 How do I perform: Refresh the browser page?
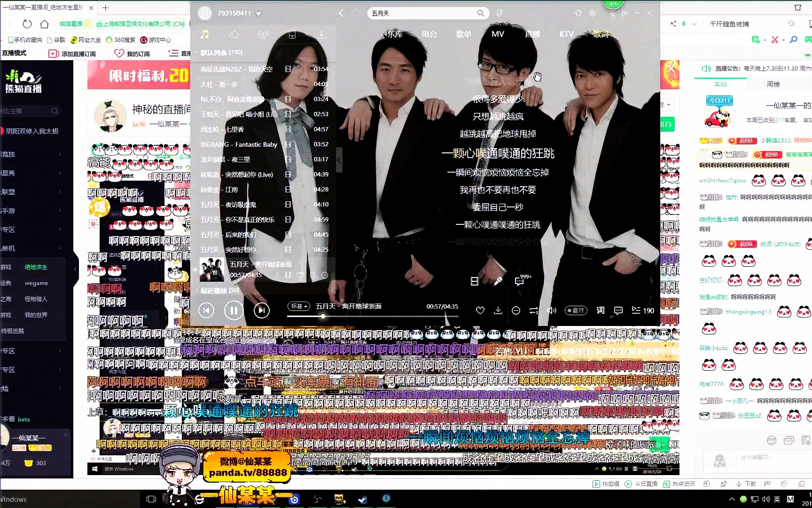click(x=27, y=24)
